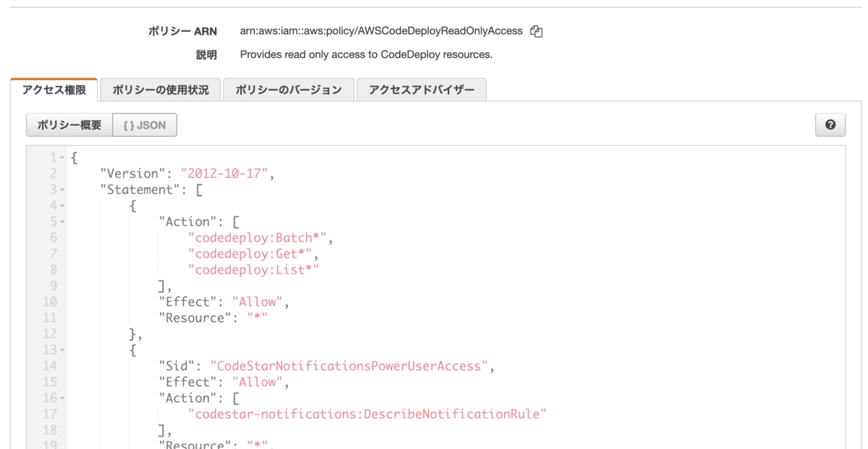Collapse the fold arrow on line 13
This screenshot has height=449, width=868.
point(63,350)
